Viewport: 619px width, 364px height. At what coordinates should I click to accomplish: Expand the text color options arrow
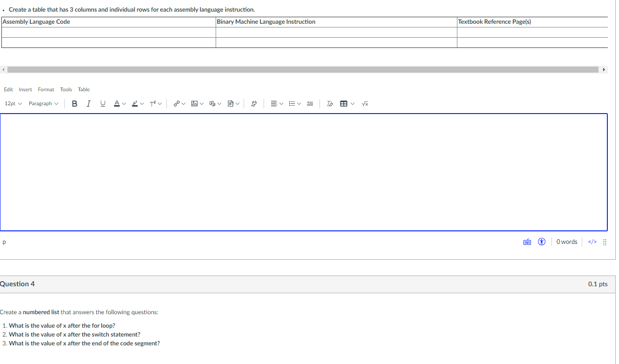tap(124, 103)
